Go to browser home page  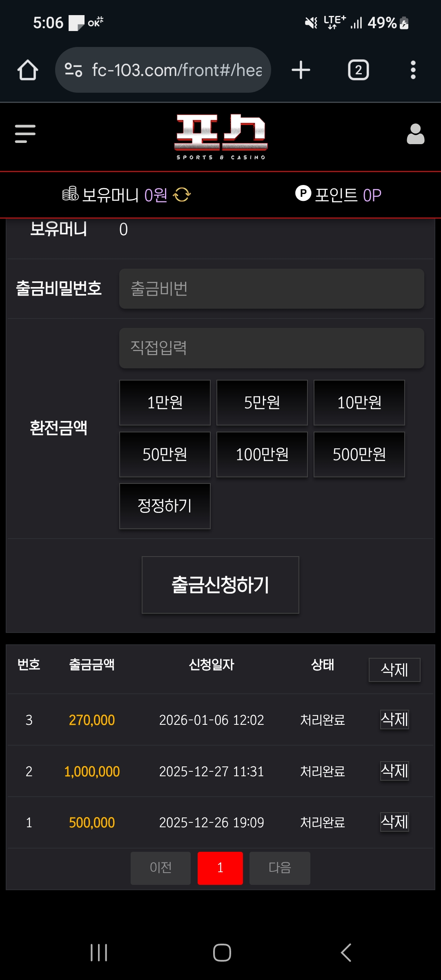click(x=28, y=70)
